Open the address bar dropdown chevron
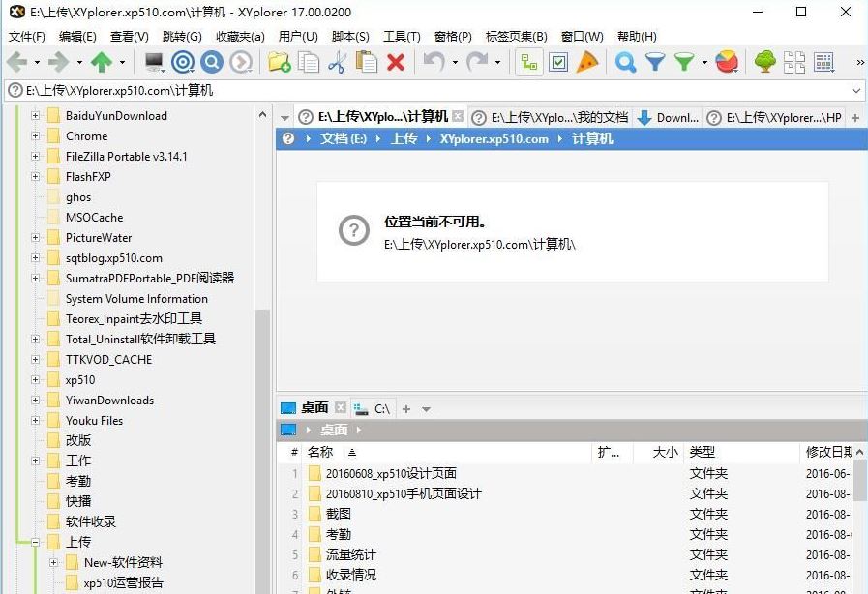Image resolution: width=868 pixels, height=594 pixels. (x=855, y=89)
